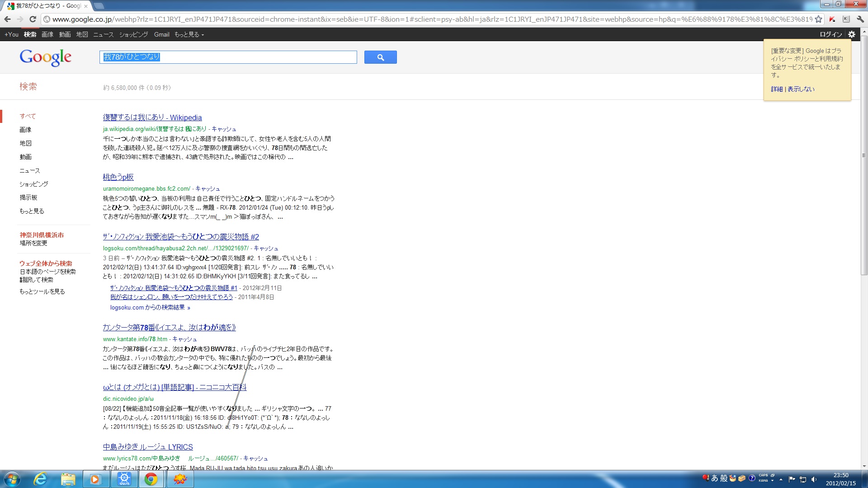
Task: Click +You in the top bar
Action: (x=11, y=34)
